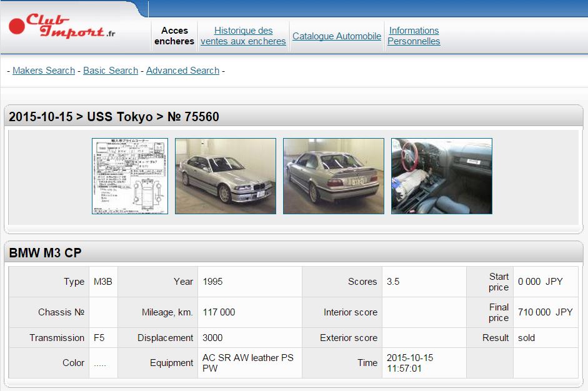Screen dimensions: 588x391
Task: Open the Acces encheres tab
Action: coord(174,36)
